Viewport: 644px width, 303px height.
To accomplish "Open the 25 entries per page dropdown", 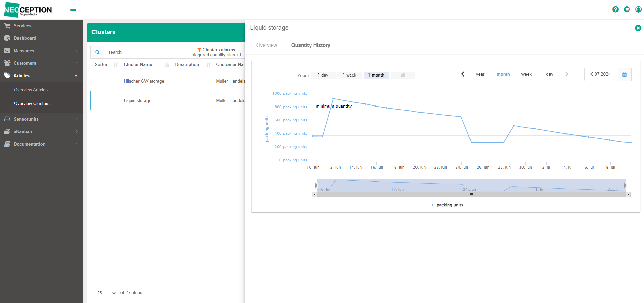I will tap(105, 293).
